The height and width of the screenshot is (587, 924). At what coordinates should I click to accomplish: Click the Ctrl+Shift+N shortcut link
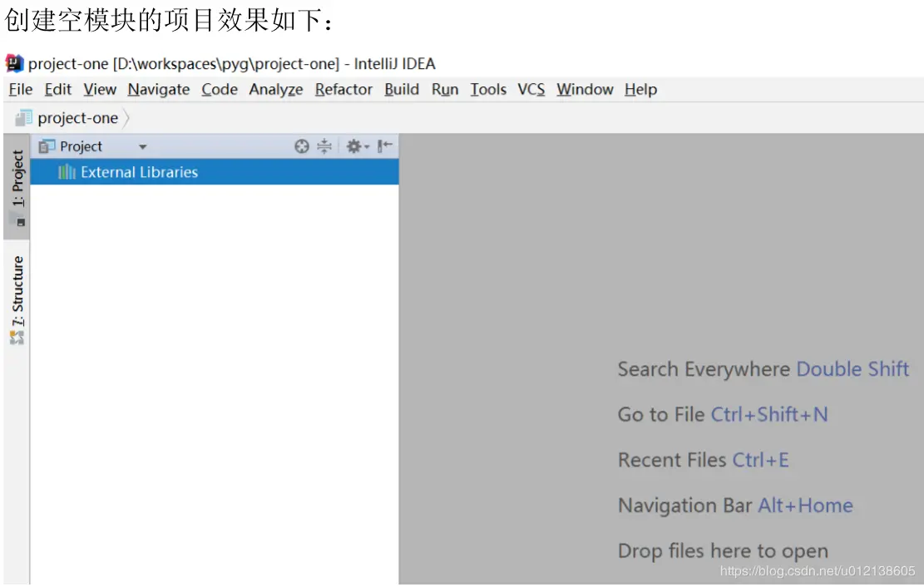(769, 414)
